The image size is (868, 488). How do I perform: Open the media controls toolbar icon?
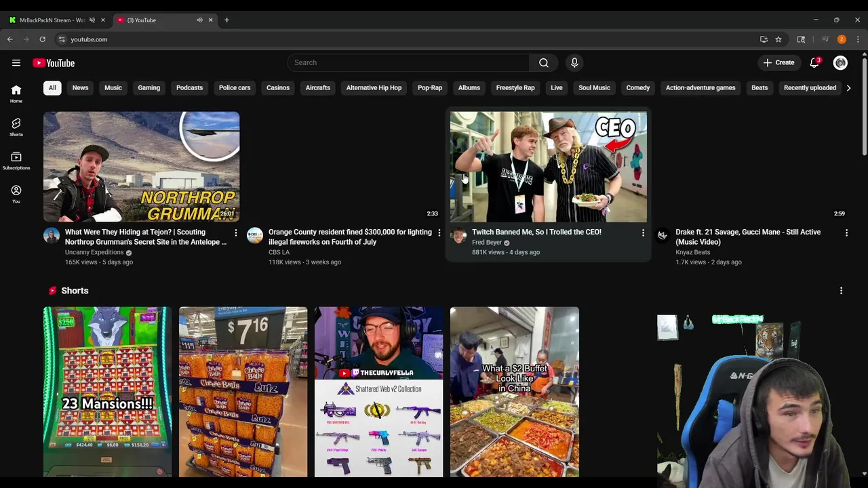click(825, 39)
